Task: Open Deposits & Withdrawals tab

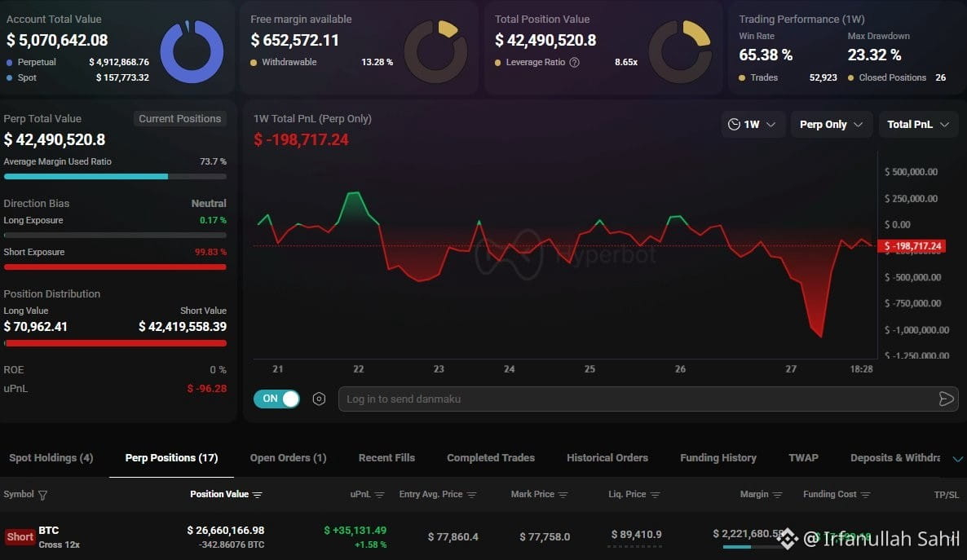Action: (895, 457)
